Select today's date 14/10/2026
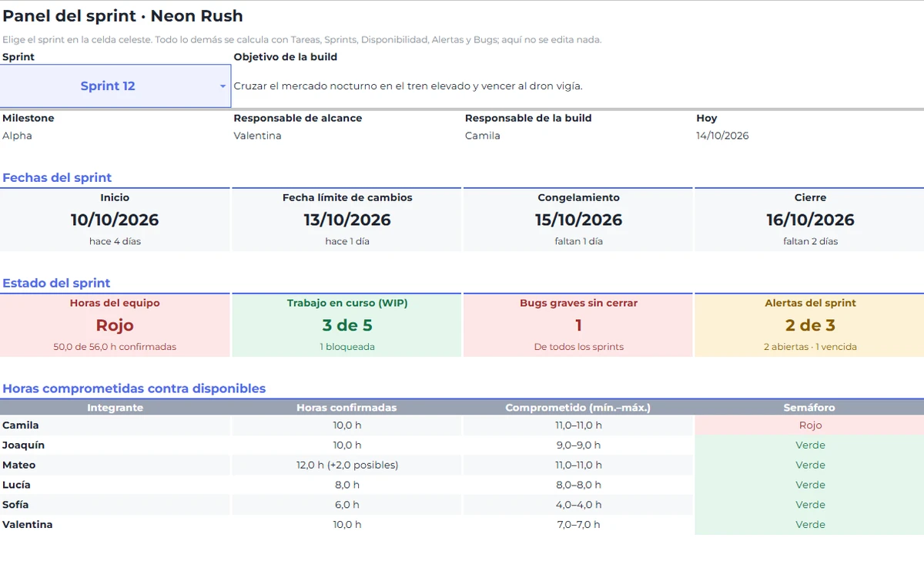Screen dimensions: 924x578 [x=722, y=136]
